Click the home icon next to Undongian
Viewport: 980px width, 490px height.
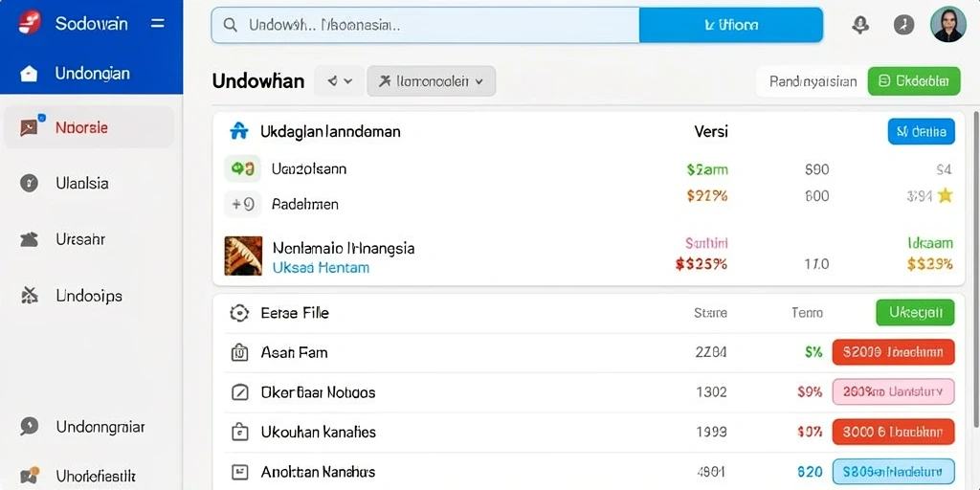click(29, 74)
